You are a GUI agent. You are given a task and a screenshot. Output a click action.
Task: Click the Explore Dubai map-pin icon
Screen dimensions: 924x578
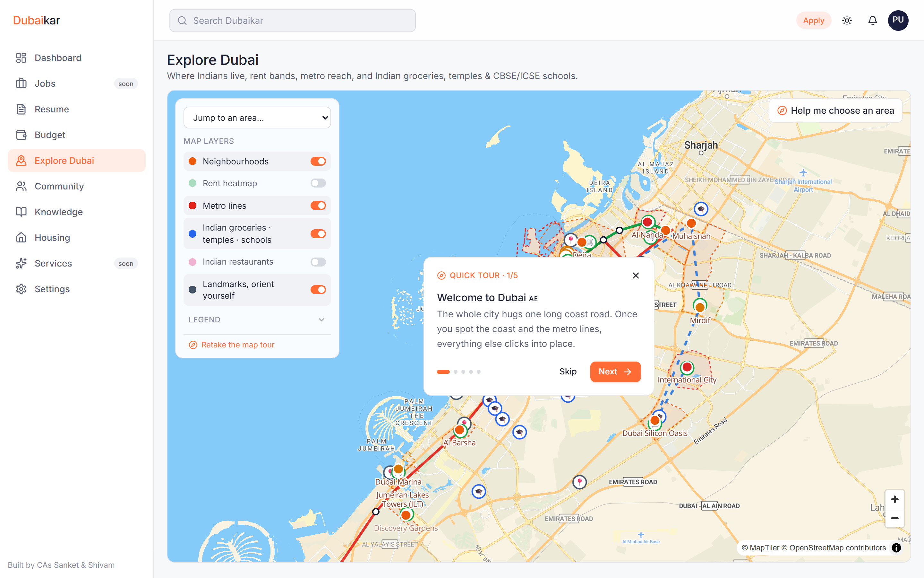point(21,161)
